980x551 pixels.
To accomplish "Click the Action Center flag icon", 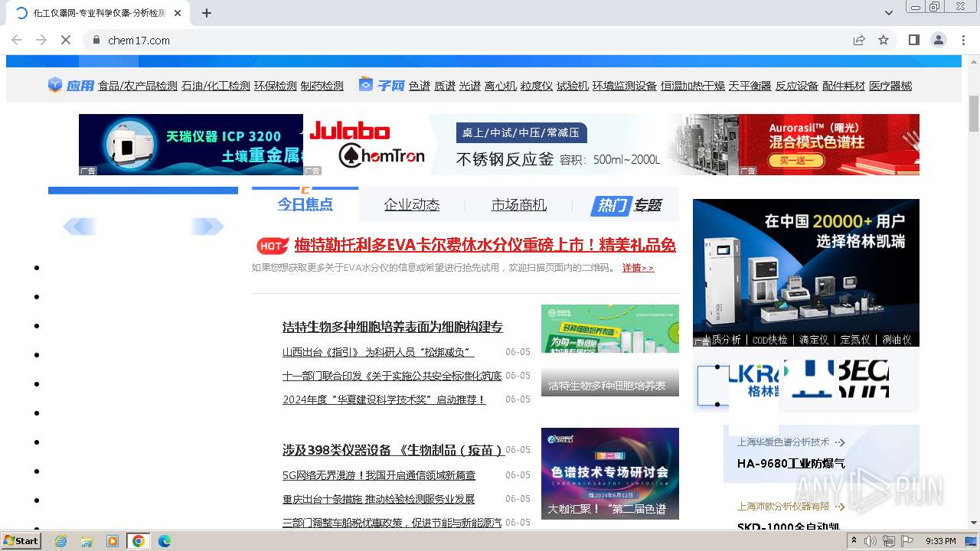I will (x=907, y=541).
